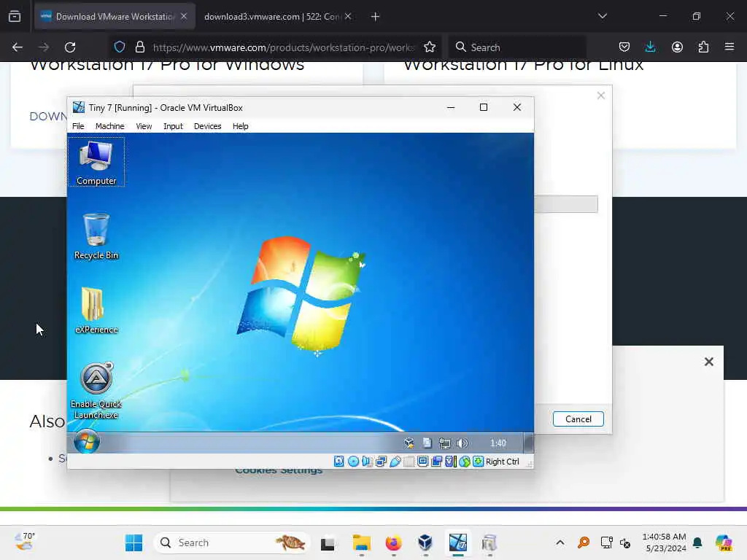Screen dimensions: 747x560
Task: Go back in Firefox
Action: (x=18, y=47)
